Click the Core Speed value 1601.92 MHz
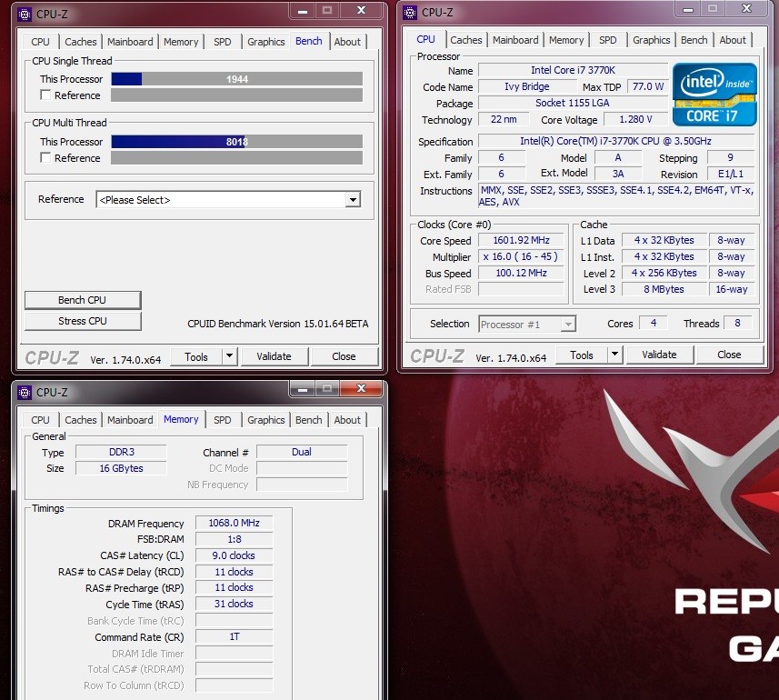 click(521, 240)
